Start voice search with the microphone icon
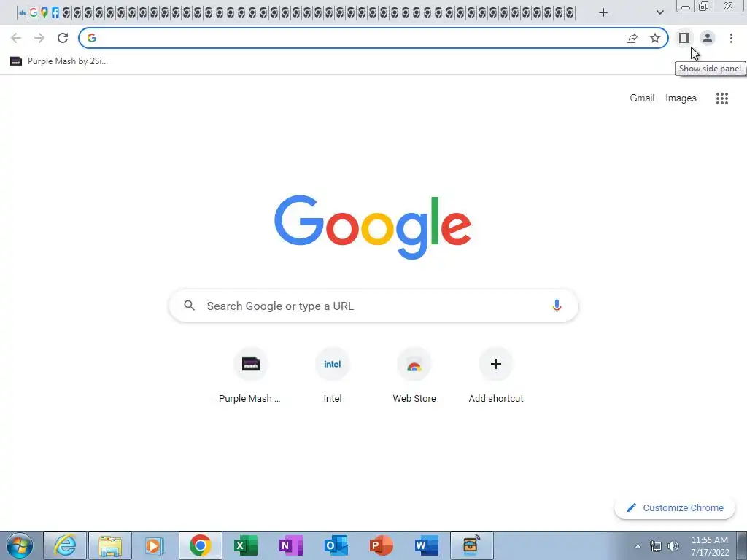 click(557, 306)
